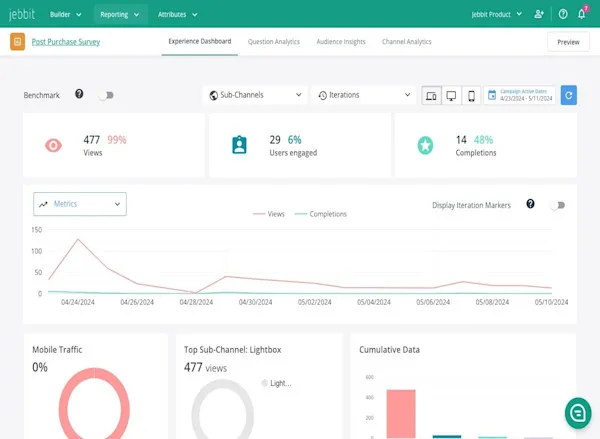Switch to Channel Analytics tab

tap(406, 42)
